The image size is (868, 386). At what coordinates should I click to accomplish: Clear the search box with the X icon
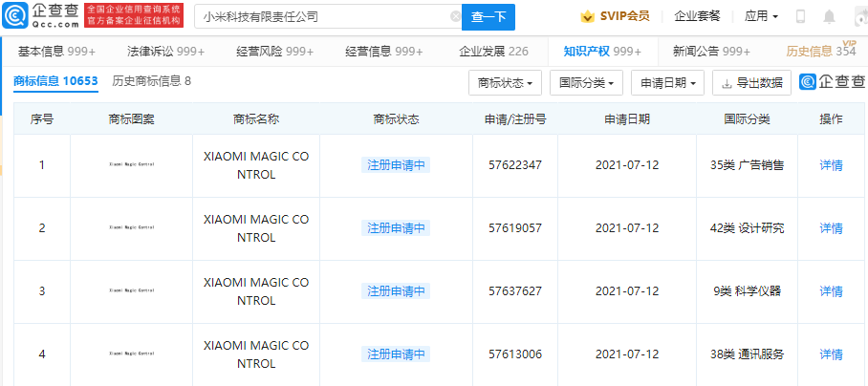coord(455,17)
